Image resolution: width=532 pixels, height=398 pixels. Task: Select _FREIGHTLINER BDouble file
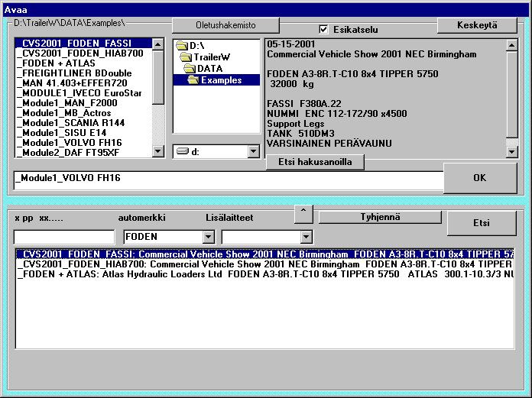point(83,73)
